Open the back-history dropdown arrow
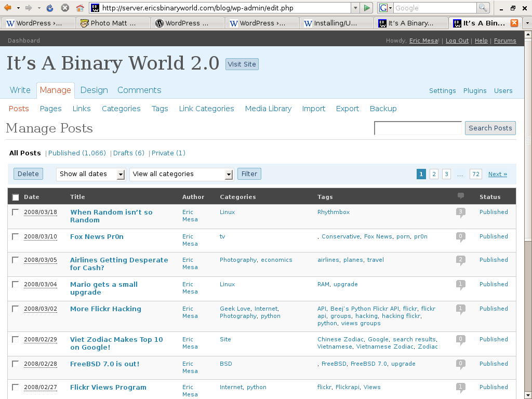This screenshot has width=532, height=399. point(18,8)
